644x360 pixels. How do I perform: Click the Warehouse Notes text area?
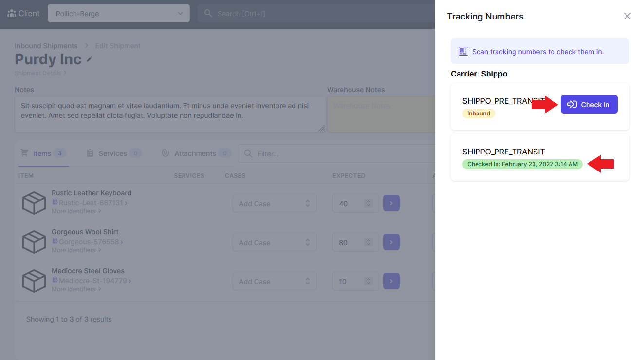(x=381, y=114)
